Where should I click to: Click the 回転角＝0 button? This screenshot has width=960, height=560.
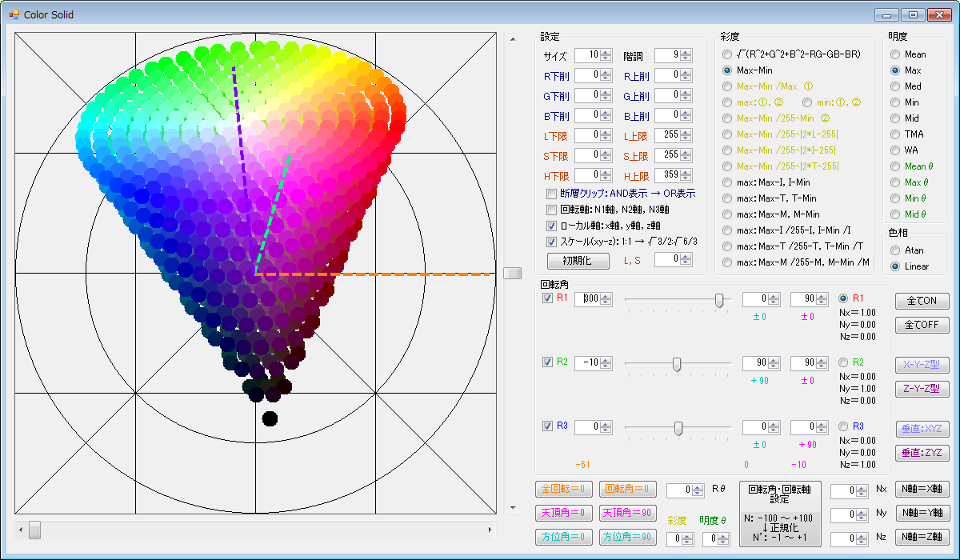(x=628, y=489)
